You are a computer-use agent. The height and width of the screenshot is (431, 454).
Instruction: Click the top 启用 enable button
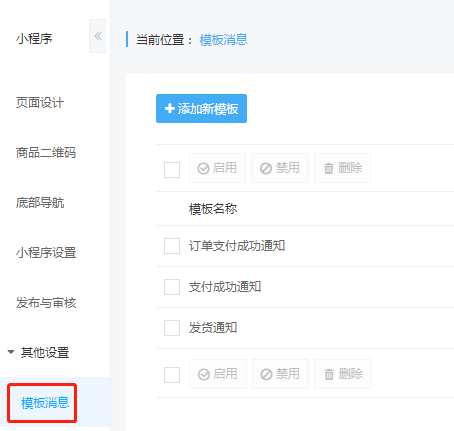click(217, 168)
